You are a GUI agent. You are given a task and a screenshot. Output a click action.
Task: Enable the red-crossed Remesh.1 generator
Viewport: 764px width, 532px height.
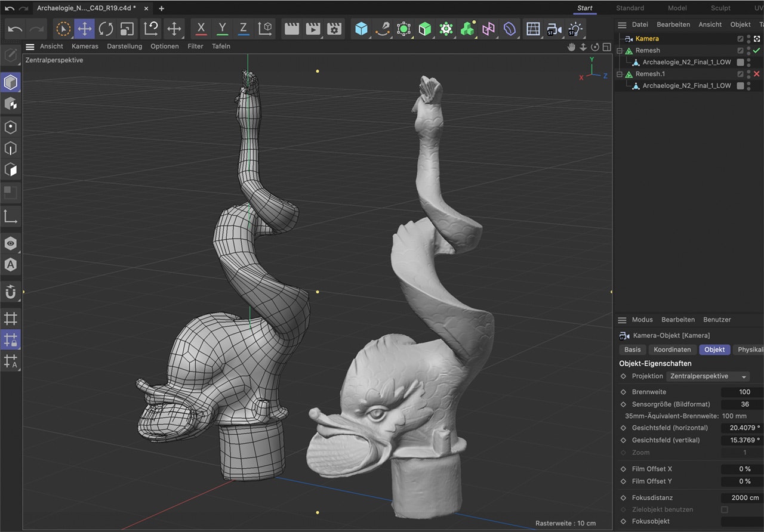coord(757,73)
